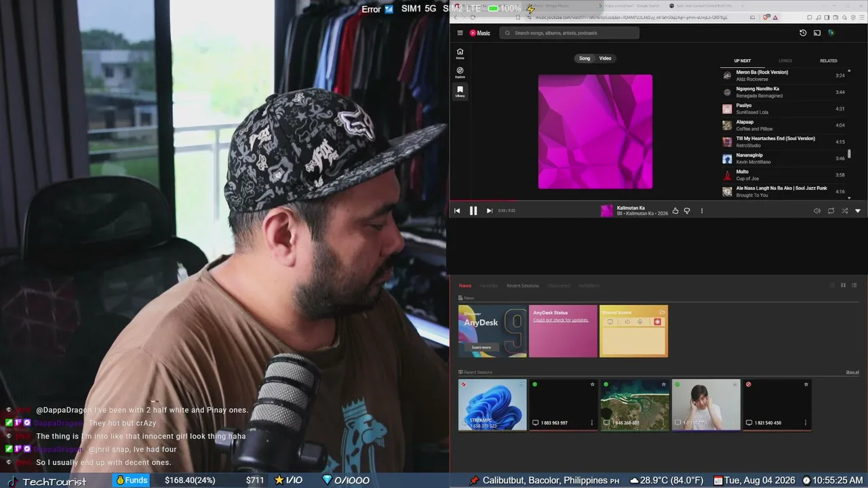The width and height of the screenshot is (868, 488).
Task: Toggle microphone in Record Screen card
Action: pos(639,322)
